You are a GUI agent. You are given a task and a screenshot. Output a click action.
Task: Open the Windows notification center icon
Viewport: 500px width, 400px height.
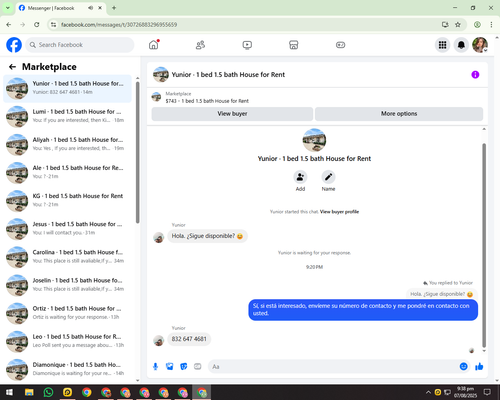pyautogui.click(x=487, y=392)
